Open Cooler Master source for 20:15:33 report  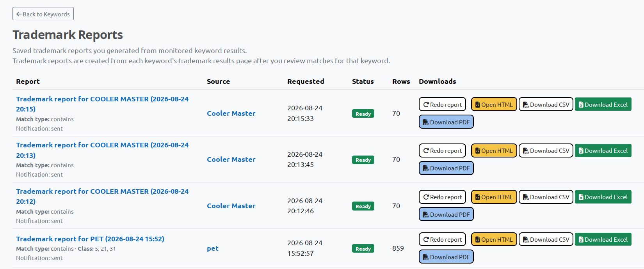231,113
